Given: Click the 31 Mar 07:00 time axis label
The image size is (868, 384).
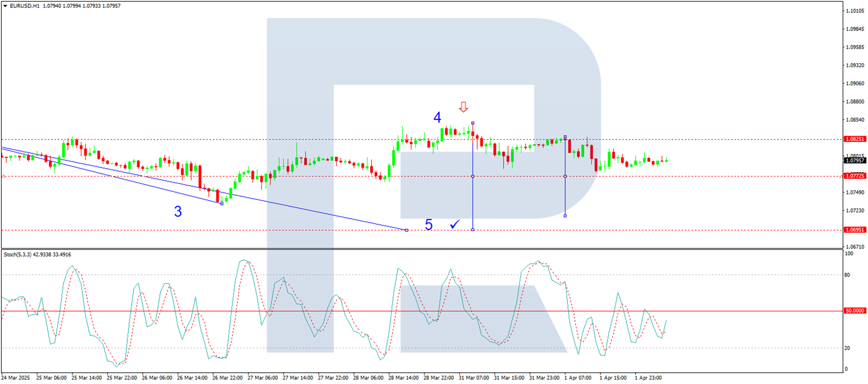Looking at the screenshot, I should tap(474, 378).
